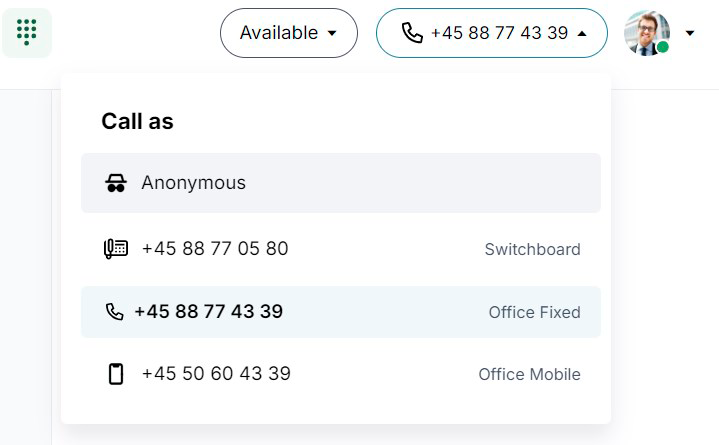Click the handset icon beside +45 88 77 43 39 in list

click(114, 312)
